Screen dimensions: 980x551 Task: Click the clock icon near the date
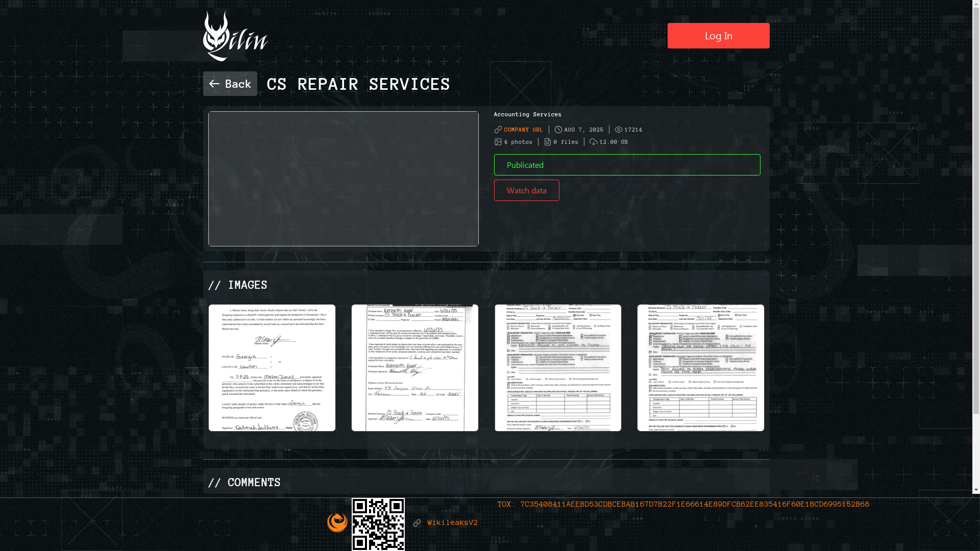558,130
